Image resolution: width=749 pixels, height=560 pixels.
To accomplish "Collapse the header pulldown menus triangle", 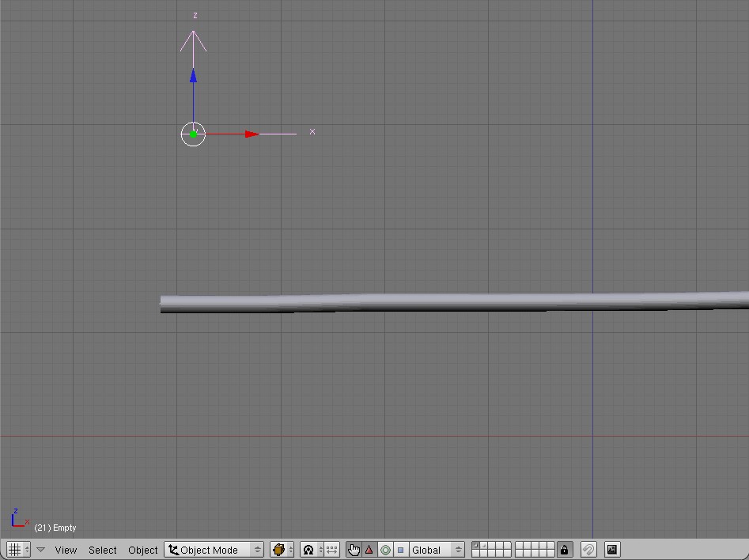I will tap(40, 550).
